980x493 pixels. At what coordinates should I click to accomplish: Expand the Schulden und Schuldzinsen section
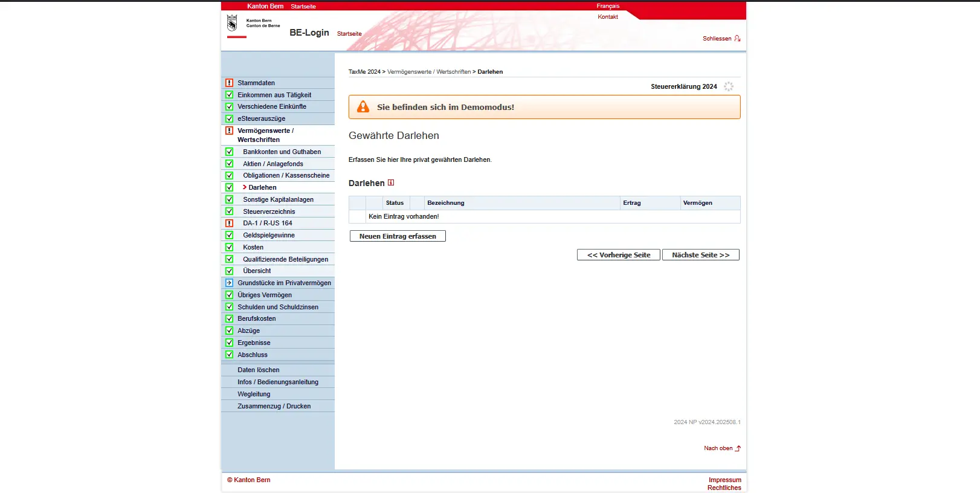[x=277, y=307]
